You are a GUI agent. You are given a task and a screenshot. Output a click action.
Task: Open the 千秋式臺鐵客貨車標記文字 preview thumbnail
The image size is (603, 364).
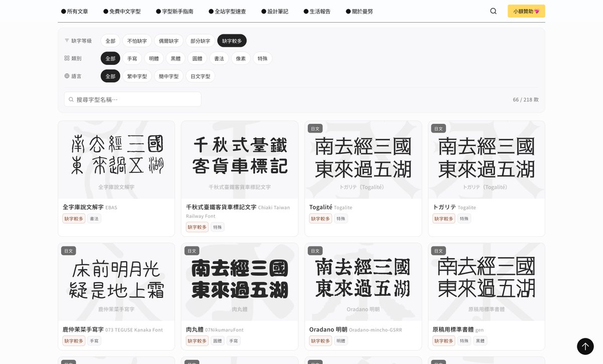[240, 160]
